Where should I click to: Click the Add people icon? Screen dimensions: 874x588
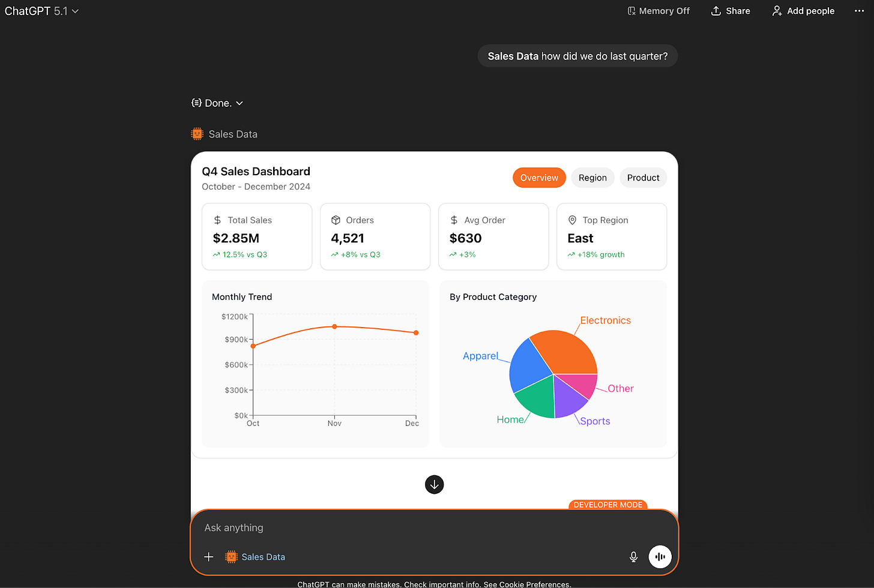click(776, 11)
